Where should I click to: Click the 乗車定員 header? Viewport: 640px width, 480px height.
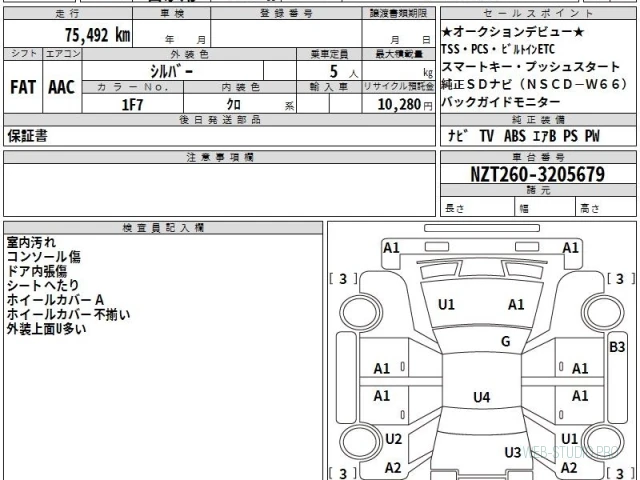(329, 54)
